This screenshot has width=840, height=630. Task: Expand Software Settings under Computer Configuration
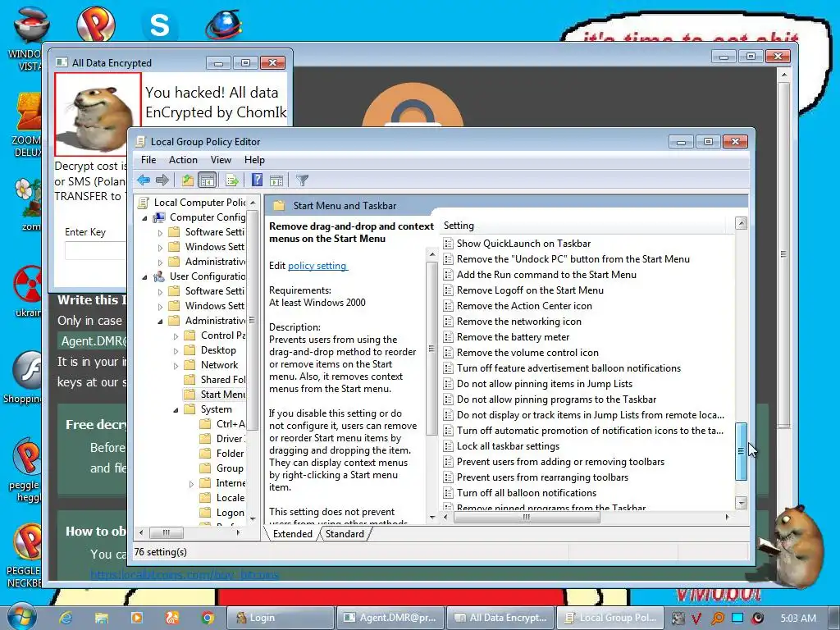click(x=160, y=233)
